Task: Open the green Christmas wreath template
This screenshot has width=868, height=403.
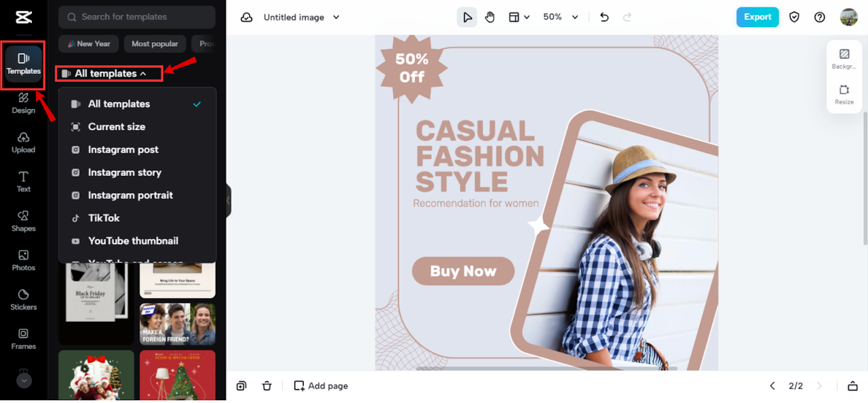Action: pyautogui.click(x=96, y=375)
